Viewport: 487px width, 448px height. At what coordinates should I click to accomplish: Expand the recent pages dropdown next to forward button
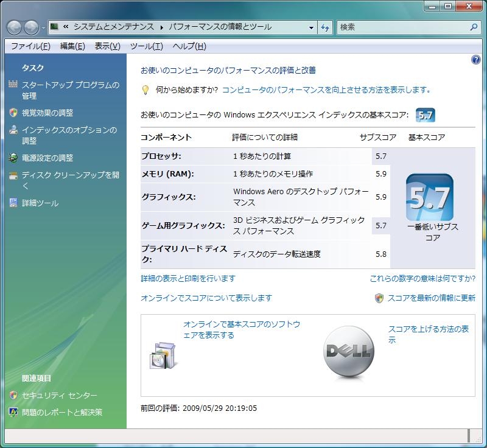click(x=43, y=28)
